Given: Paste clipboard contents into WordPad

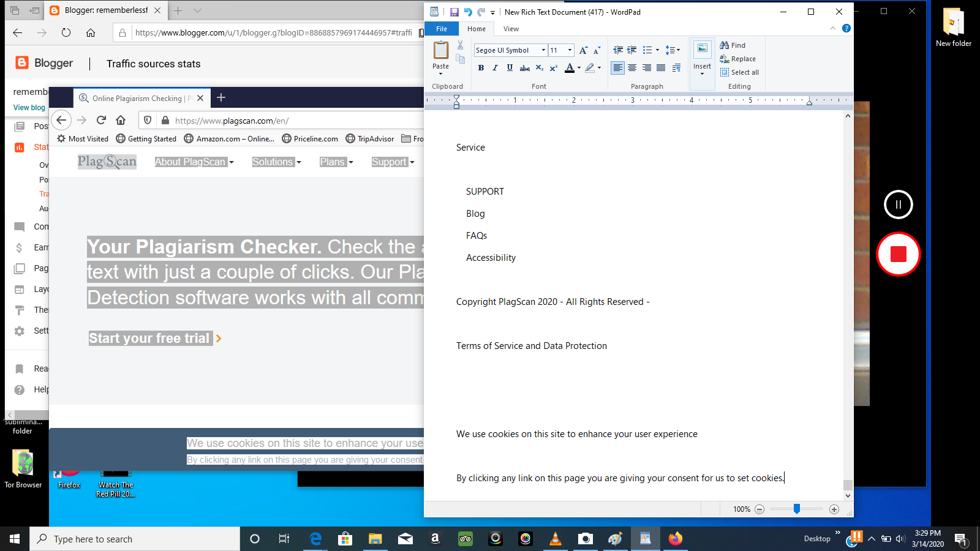Looking at the screenshot, I should point(440,50).
